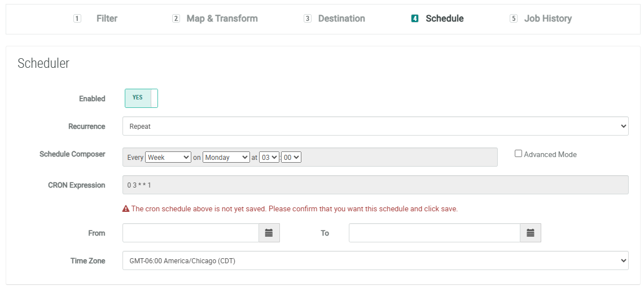Toggle the Enabled YES switch
Screen dimensions: 644x287
(141, 98)
